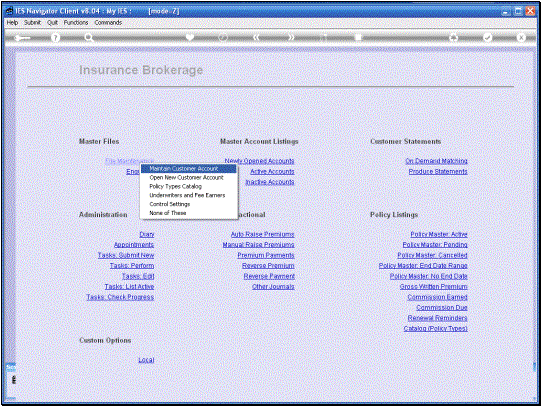The width and height of the screenshot is (541, 406).
Task: Click the heart icon in toolbar
Action: (x=190, y=37)
